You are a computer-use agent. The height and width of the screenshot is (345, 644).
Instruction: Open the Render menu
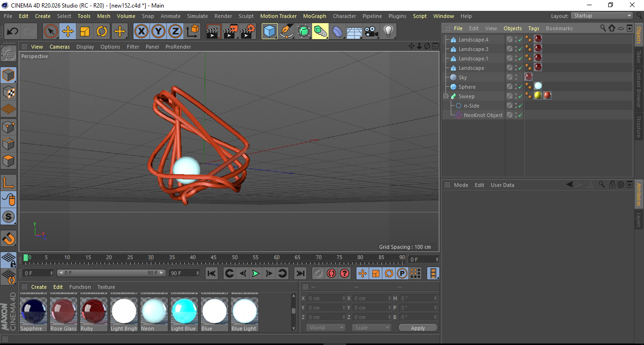point(223,16)
